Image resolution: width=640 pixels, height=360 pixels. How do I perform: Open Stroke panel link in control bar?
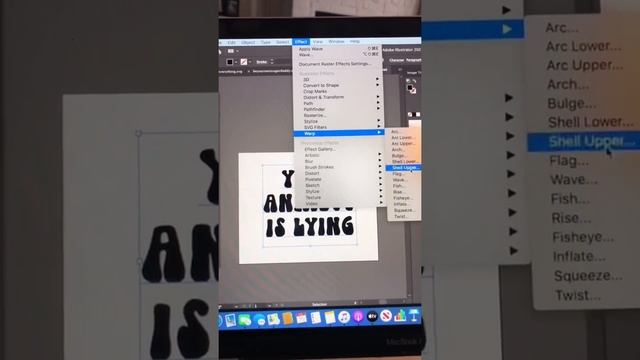point(262,62)
